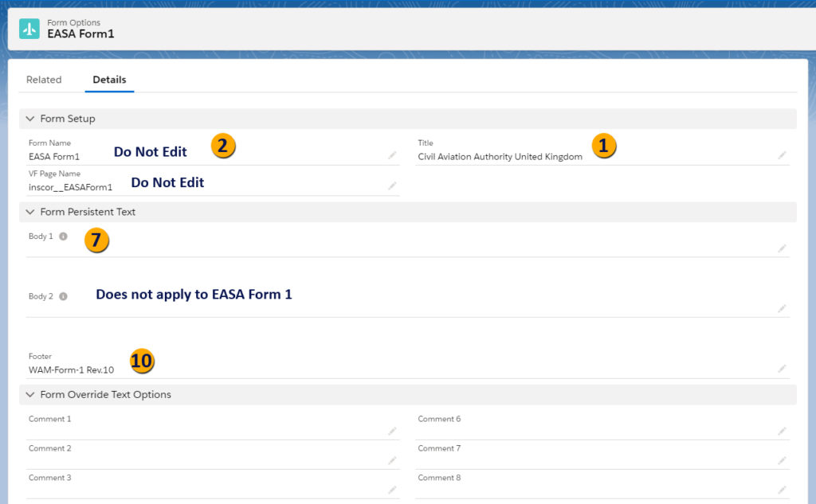Click the edit pencil for Comment 1
Viewport: 816px width, 504px height.
[x=392, y=431]
